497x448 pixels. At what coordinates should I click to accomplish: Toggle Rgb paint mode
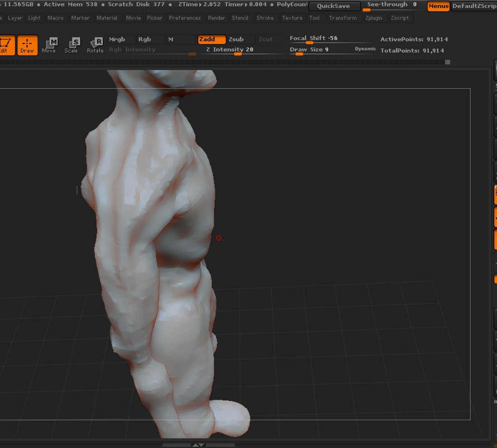coord(150,39)
